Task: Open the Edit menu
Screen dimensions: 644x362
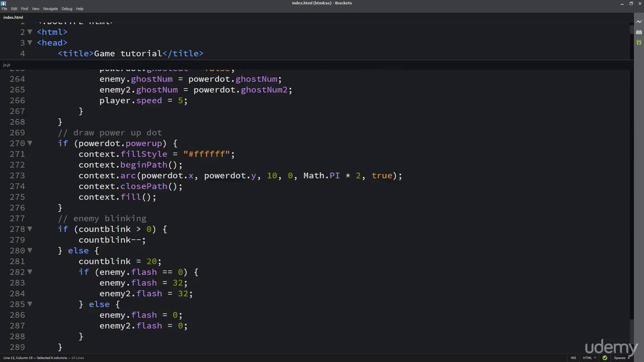Action: click(x=14, y=9)
